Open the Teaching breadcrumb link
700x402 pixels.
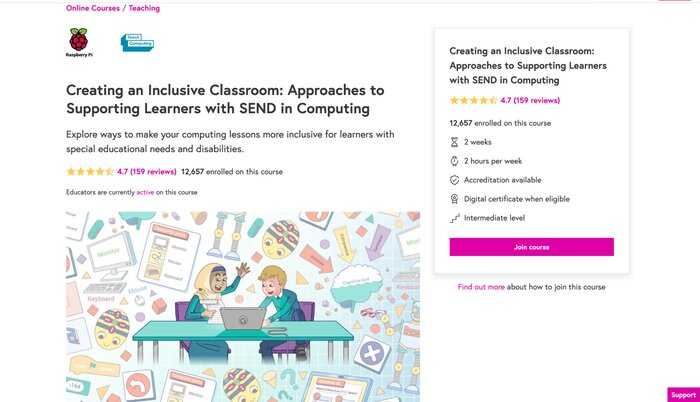coord(144,8)
